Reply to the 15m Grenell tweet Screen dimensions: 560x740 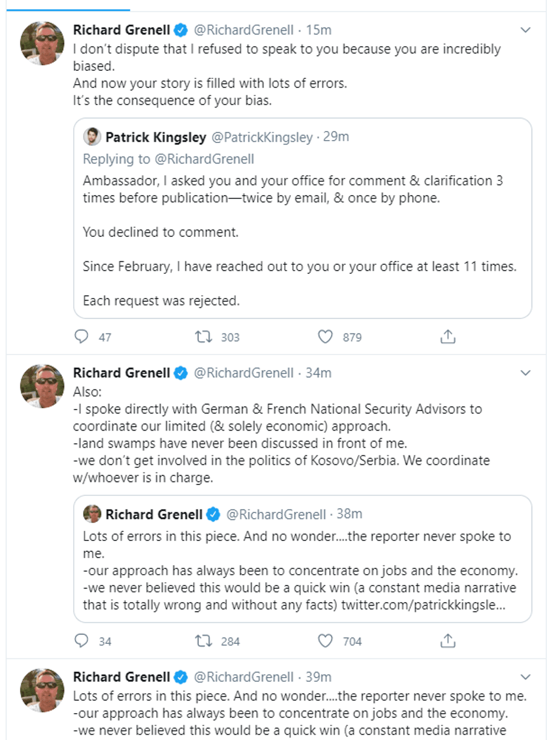pos(82,337)
